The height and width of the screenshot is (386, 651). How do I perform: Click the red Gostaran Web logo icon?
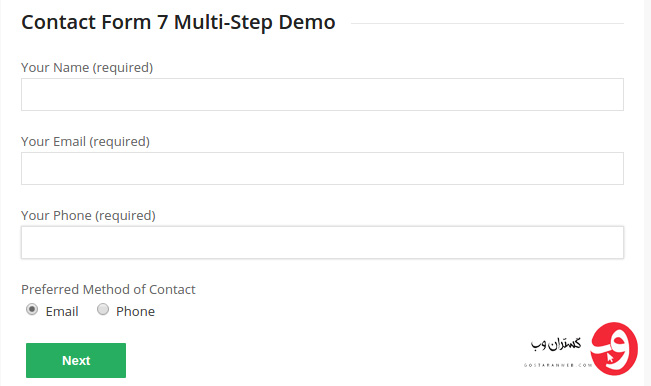(x=614, y=348)
